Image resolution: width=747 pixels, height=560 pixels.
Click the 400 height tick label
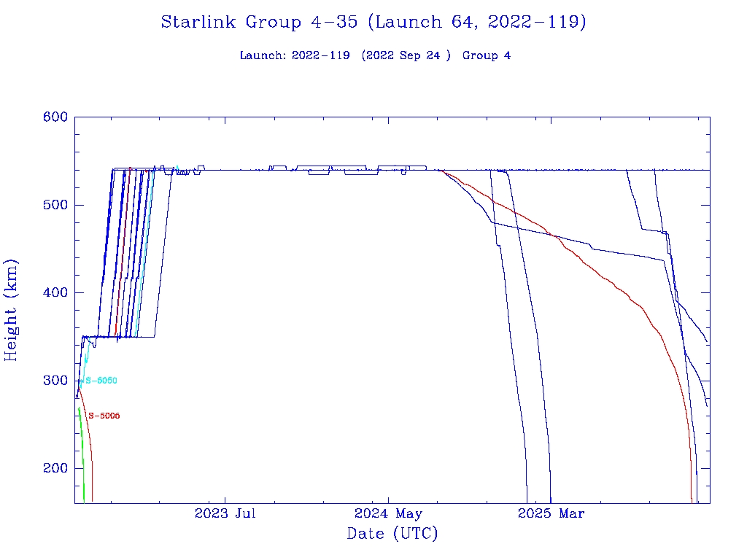tap(55, 292)
